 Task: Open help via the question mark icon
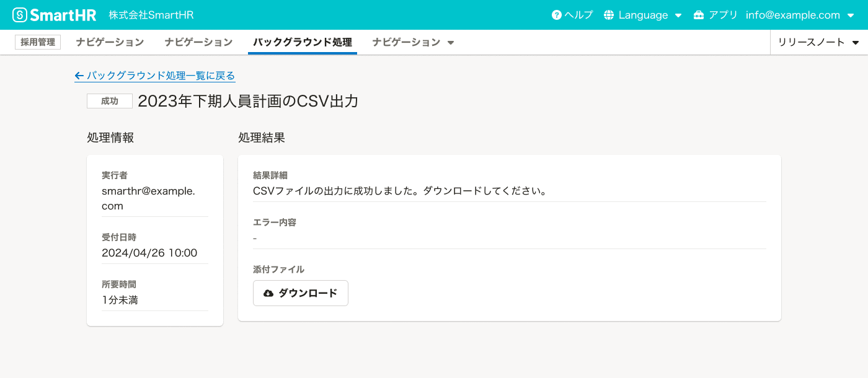(x=556, y=14)
